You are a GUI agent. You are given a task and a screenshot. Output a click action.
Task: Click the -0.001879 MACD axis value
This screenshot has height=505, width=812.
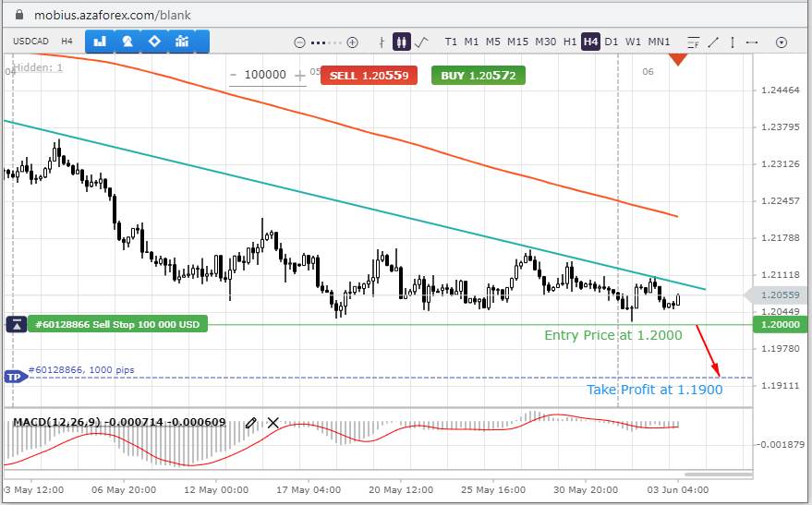point(781,444)
